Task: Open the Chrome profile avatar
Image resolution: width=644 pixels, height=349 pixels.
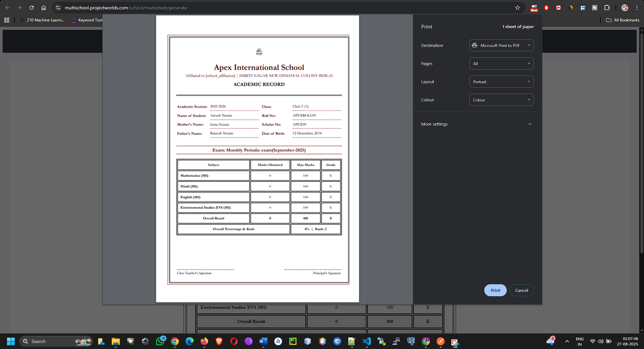Action: pos(625,8)
